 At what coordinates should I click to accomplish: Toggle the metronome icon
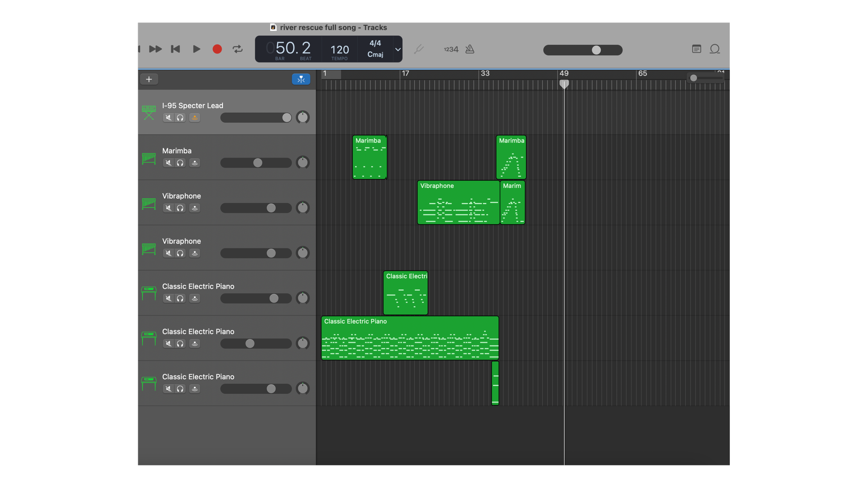coord(470,49)
